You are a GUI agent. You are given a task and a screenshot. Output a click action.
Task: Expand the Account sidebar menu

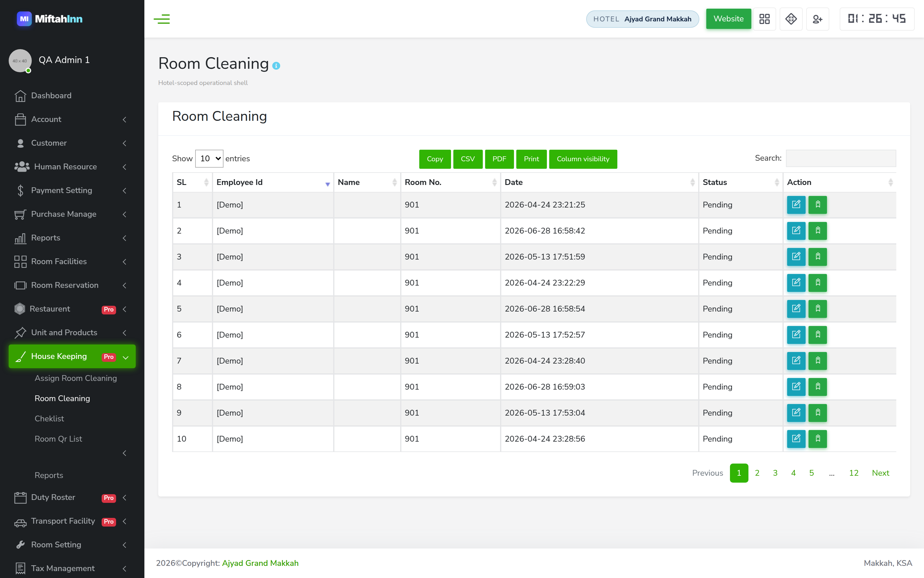(x=72, y=119)
